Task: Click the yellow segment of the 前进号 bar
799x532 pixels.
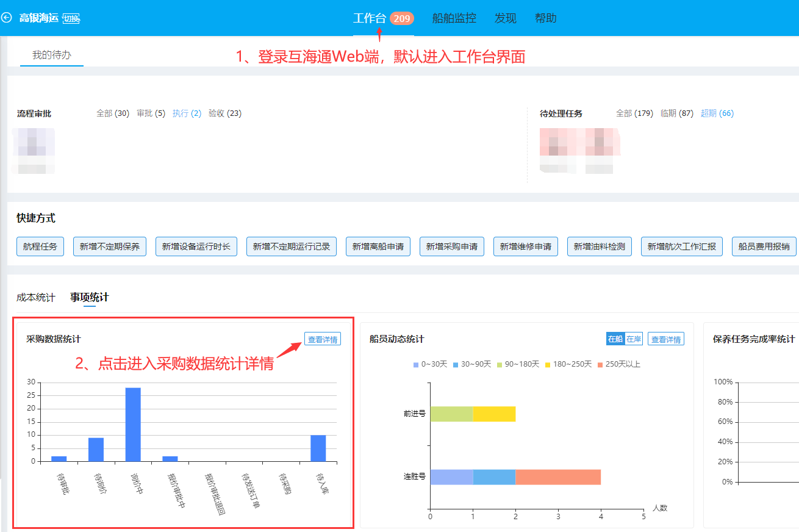Action: [494, 414]
